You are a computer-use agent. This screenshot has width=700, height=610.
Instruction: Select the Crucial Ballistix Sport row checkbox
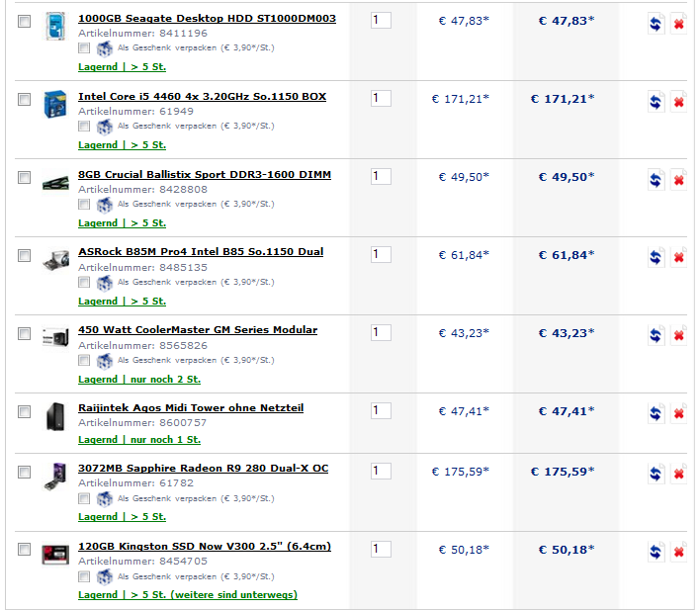tap(24, 177)
